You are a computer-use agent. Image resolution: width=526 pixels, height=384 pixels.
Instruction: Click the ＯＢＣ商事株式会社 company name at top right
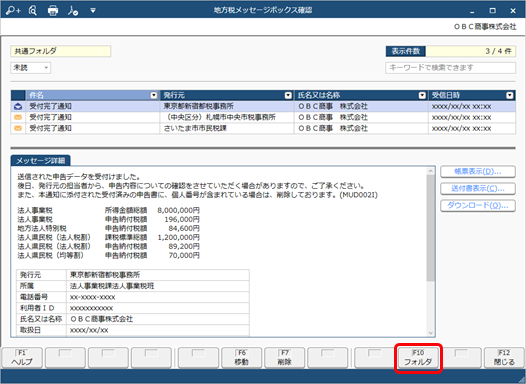(485, 27)
